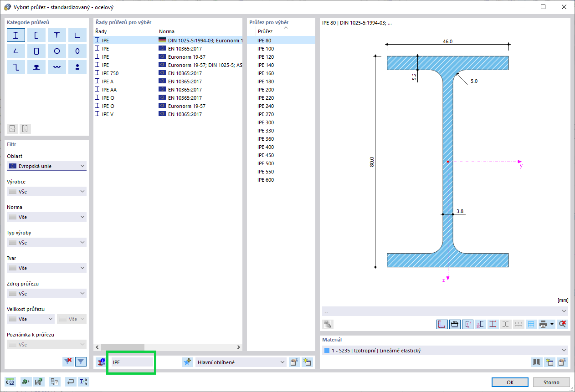575x392 pixels.
Task: Open the Výrobce filter dropdown
Action: [46, 192]
